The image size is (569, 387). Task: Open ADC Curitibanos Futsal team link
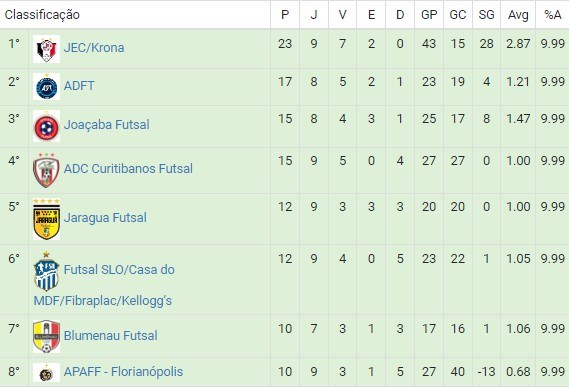(x=128, y=168)
